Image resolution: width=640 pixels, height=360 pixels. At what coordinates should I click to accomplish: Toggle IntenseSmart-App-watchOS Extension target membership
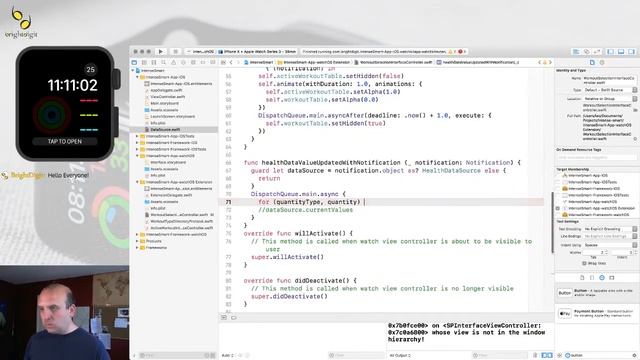coord(558,208)
